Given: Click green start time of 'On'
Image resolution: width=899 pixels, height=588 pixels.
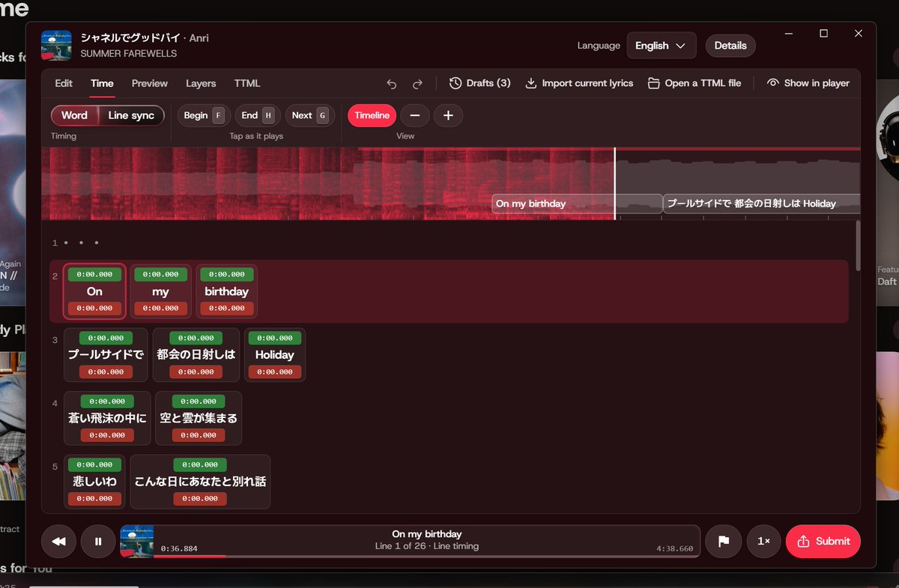Looking at the screenshot, I should (x=94, y=274).
